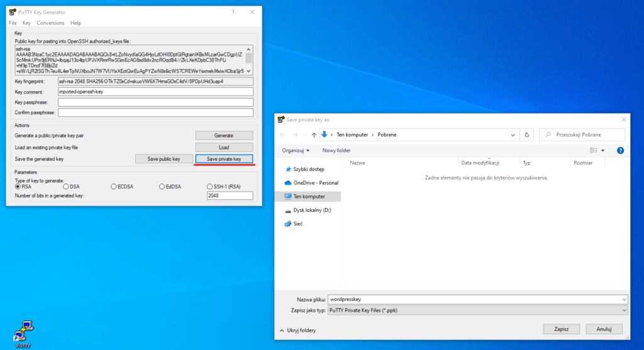The width and height of the screenshot is (644, 350).
Task: Click the Load button
Action: [224, 147]
